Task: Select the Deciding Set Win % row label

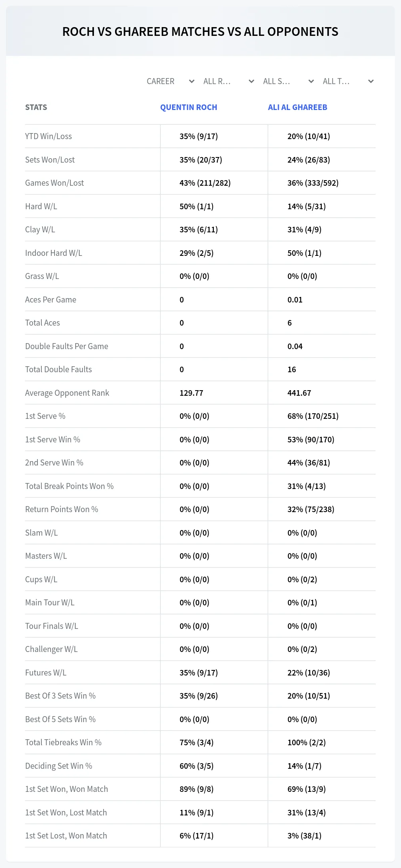Action: (59, 766)
